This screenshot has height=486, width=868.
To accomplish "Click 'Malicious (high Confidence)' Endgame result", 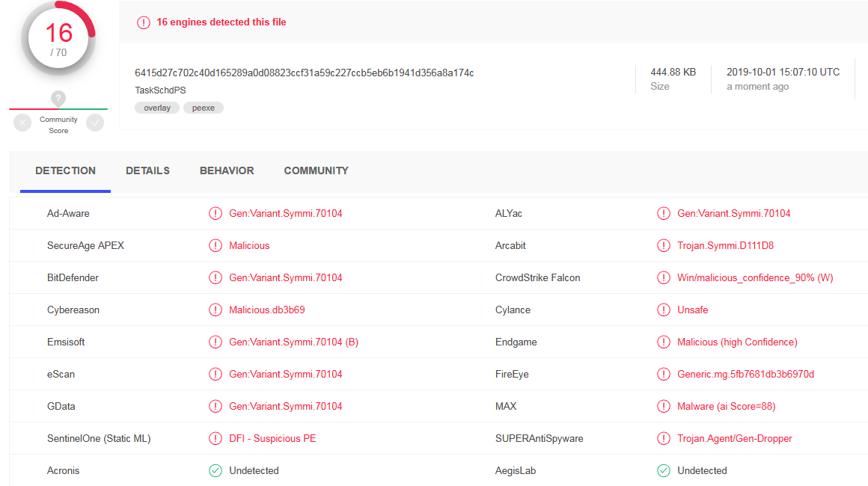I will [x=737, y=342].
